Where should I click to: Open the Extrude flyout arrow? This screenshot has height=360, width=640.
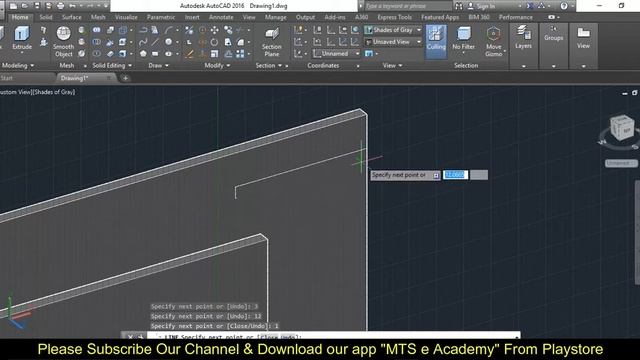point(22,53)
